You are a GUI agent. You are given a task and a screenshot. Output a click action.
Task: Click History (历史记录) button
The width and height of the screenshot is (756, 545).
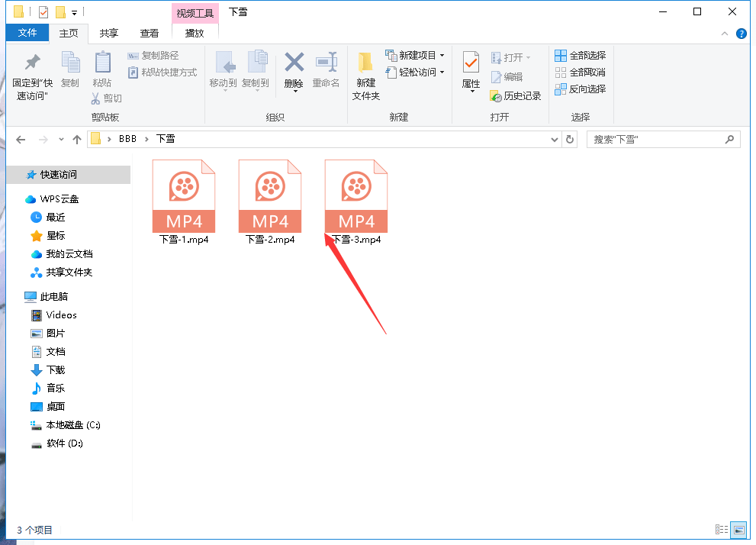click(x=516, y=96)
